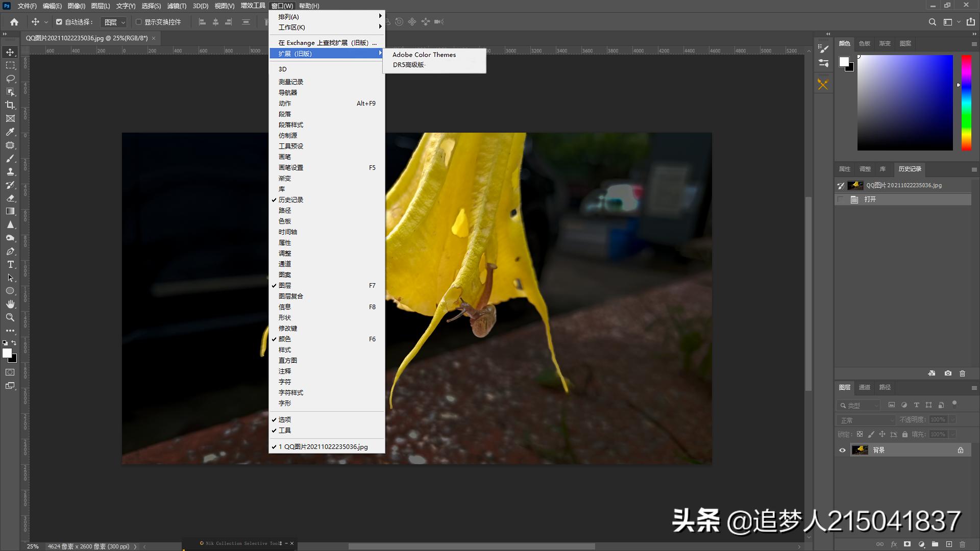
Task: Select the Move tool
Action: click(x=10, y=52)
